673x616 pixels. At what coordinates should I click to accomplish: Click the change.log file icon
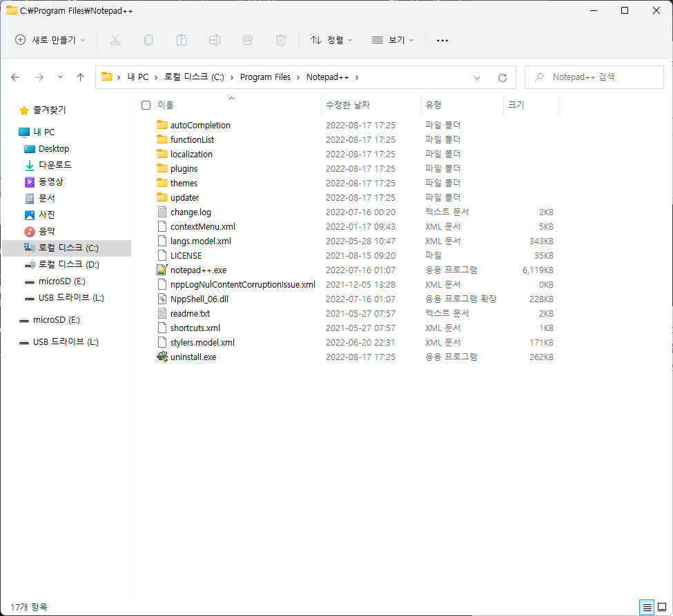coord(162,212)
